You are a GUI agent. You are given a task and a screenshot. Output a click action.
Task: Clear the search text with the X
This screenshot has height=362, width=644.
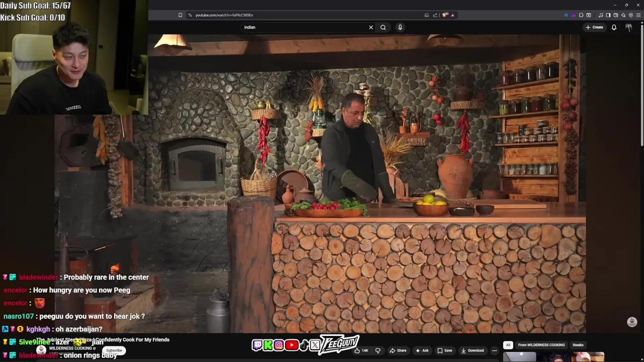pos(371,27)
